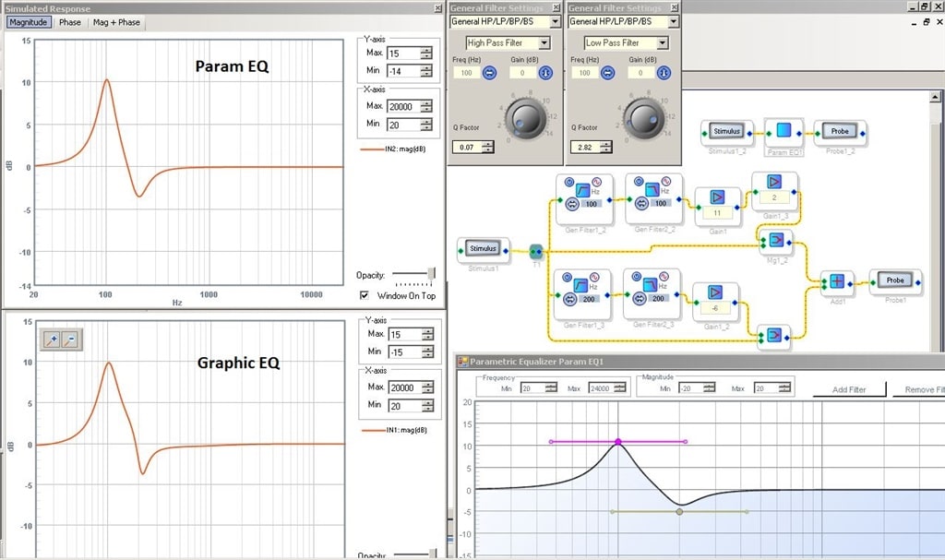Viewport: 945px width, 560px height.
Task: Select the Gen Filter2_2 low-pass block
Action: click(653, 199)
